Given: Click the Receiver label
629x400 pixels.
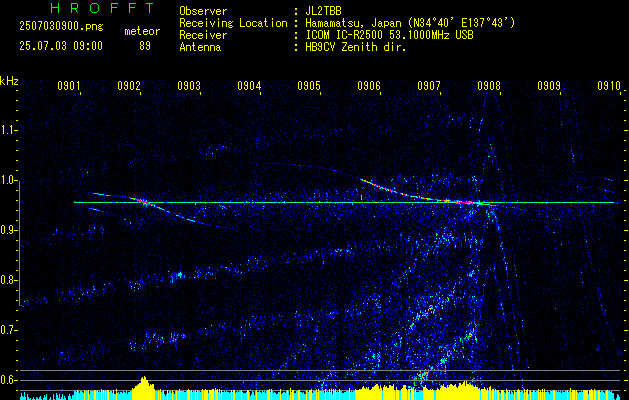Looking at the screenshot, I should click(x=203, y=35).
